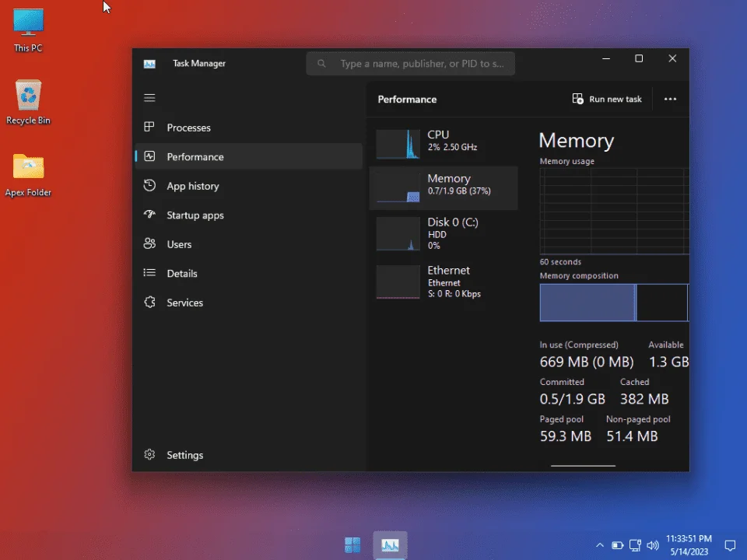This screenshot has width=747, height=560.
Task: Click the '60 seconds' graph label
Action: [x=560, y=262]
